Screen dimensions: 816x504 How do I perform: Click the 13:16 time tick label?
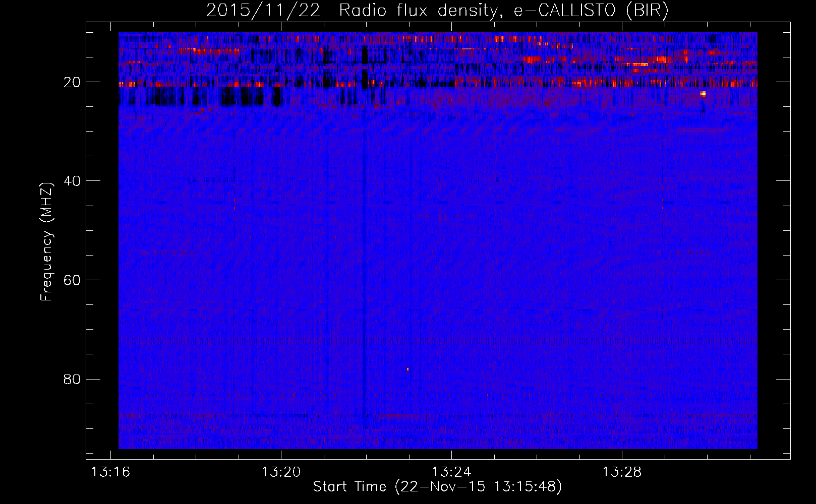[110, 472]
